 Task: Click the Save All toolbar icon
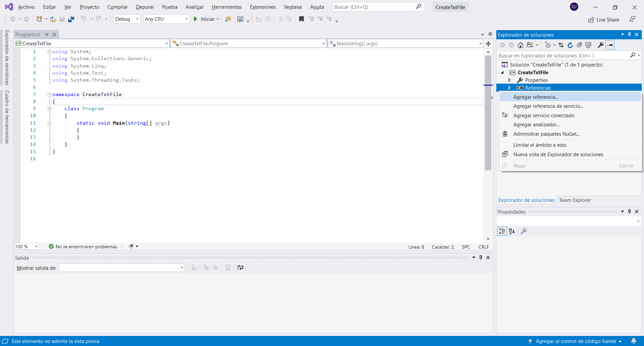[x=71, y=19]
